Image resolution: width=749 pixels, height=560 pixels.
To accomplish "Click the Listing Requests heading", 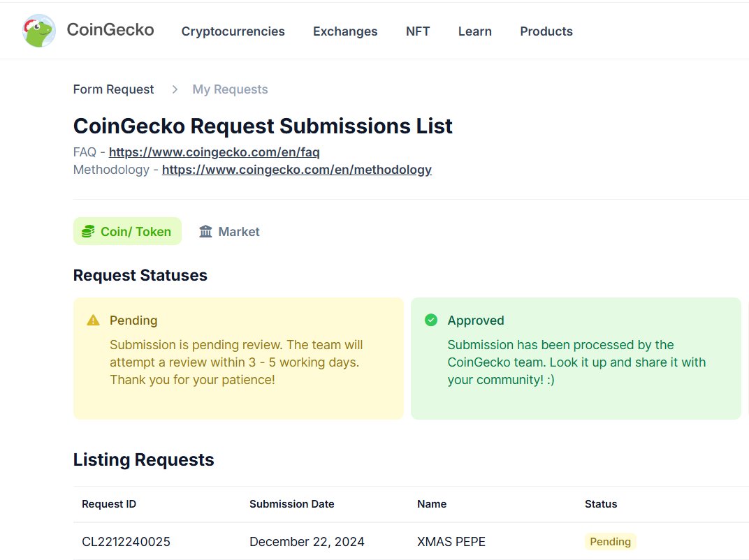I will click(x=144, y=459).
